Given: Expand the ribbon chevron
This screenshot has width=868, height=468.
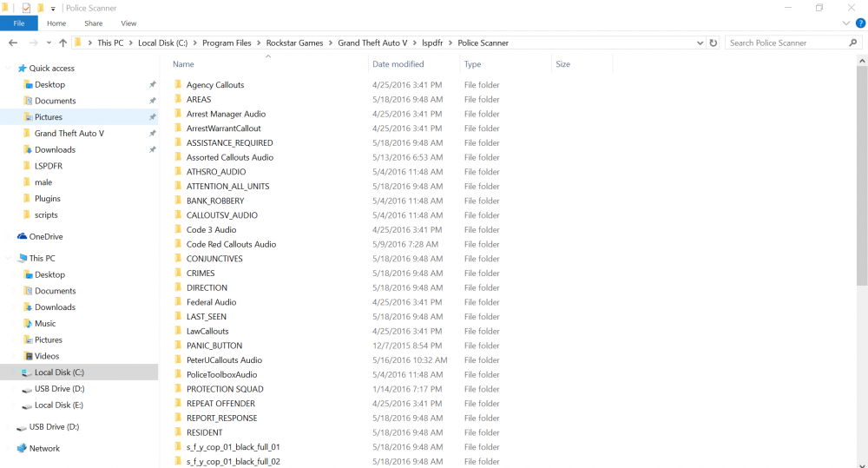Looking at the screenshot, I should coord(845,23).
